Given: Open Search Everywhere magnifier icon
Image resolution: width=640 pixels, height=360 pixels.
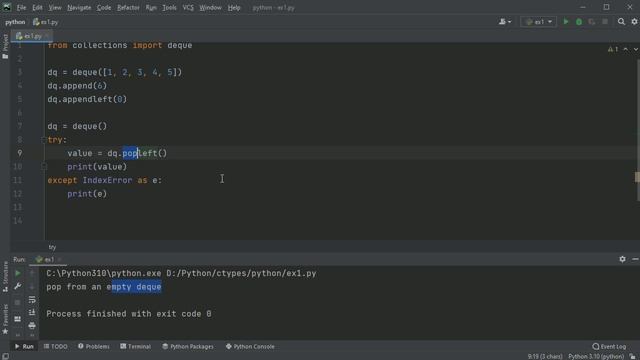Looking at the screenshot, I should pyautogui.click(x=621, y=22).
